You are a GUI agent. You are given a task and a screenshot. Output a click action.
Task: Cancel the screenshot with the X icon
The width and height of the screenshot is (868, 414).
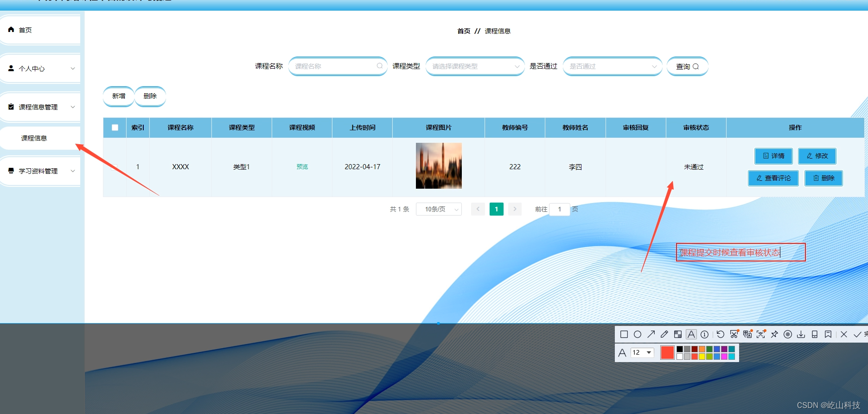(844, 334)
